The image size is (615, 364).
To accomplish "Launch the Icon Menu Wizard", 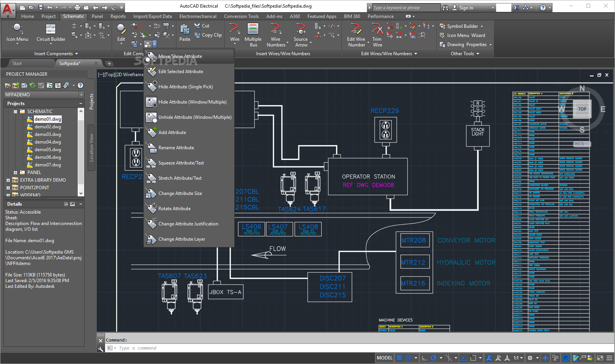I will [x=462, y=35].
